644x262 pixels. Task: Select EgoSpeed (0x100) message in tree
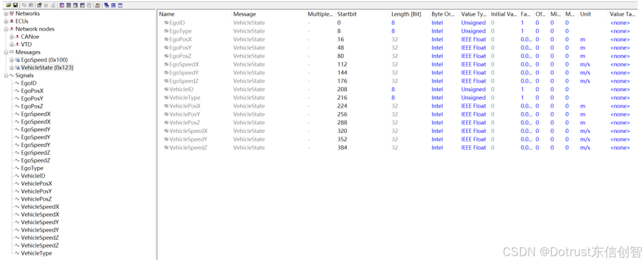44,60
